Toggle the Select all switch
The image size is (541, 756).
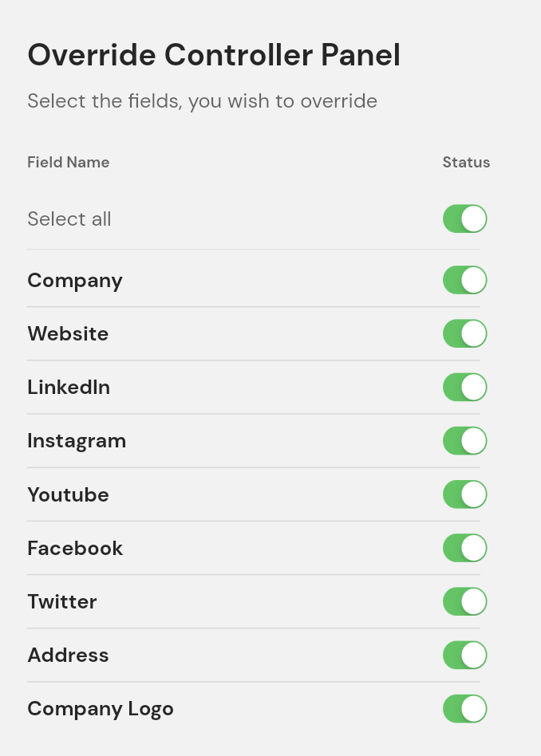coord(464,219)
